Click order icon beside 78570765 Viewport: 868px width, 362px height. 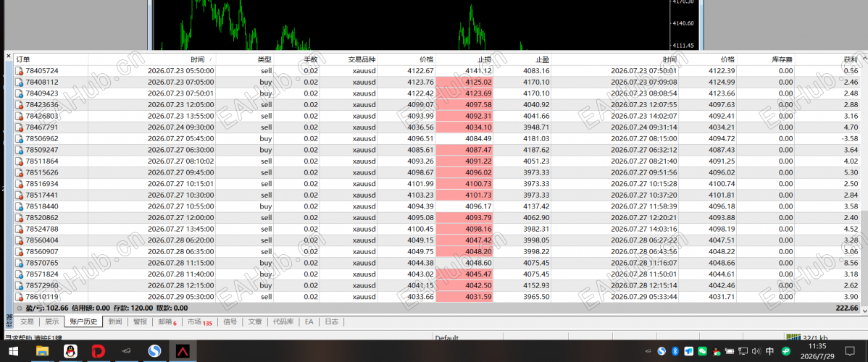pos(19,263)
